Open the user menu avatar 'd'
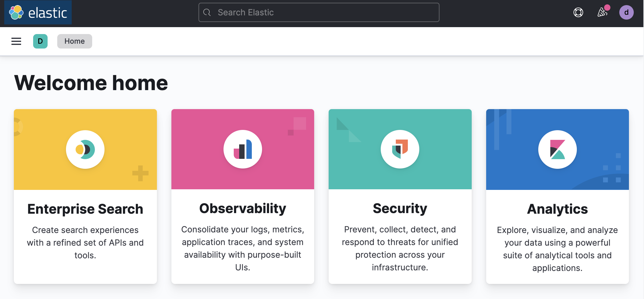This screenshot has height=299, width=644. [x=626, y=12]
